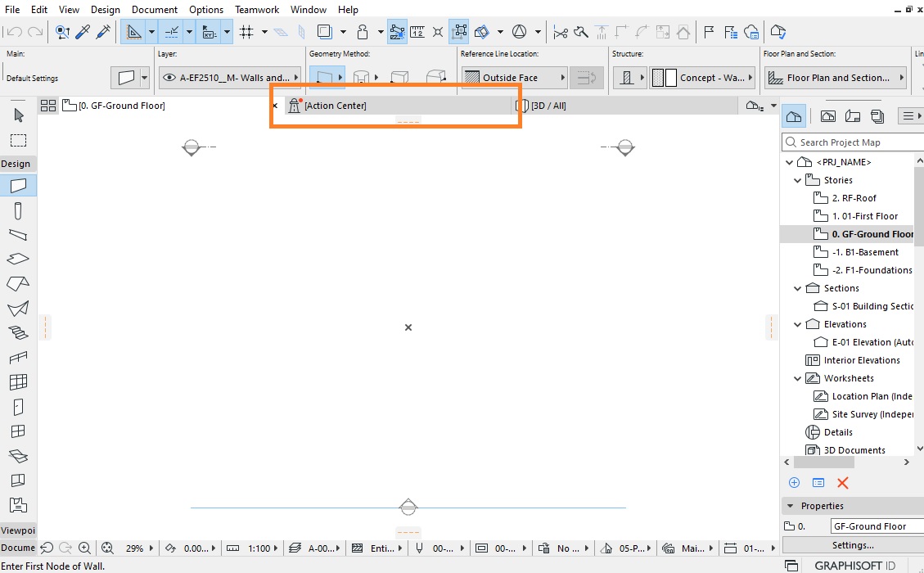Inject parameters using the syringe icon

[x=101, y=31]
